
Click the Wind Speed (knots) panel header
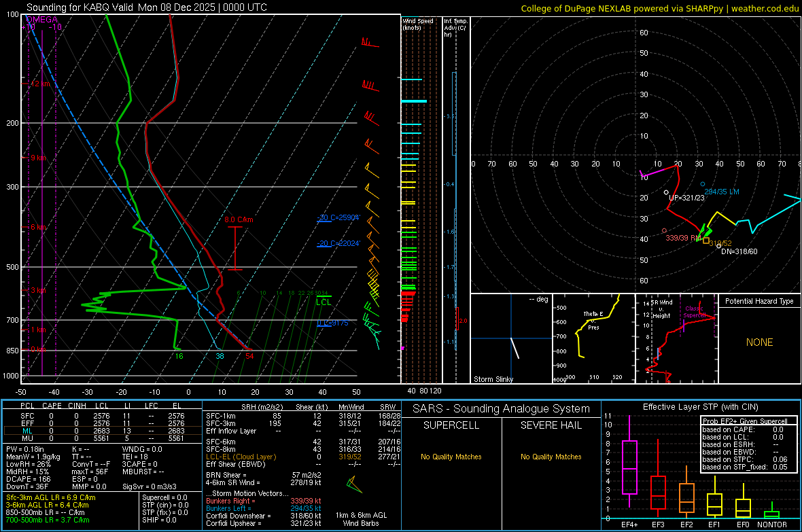pyautogui.click(x=418, y=24)
